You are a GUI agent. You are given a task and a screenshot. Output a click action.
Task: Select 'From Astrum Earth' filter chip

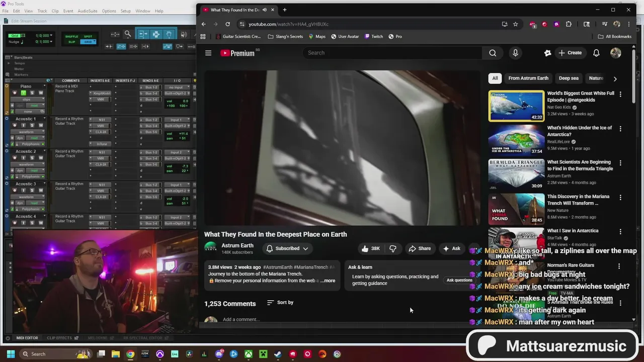pos(528,78)
